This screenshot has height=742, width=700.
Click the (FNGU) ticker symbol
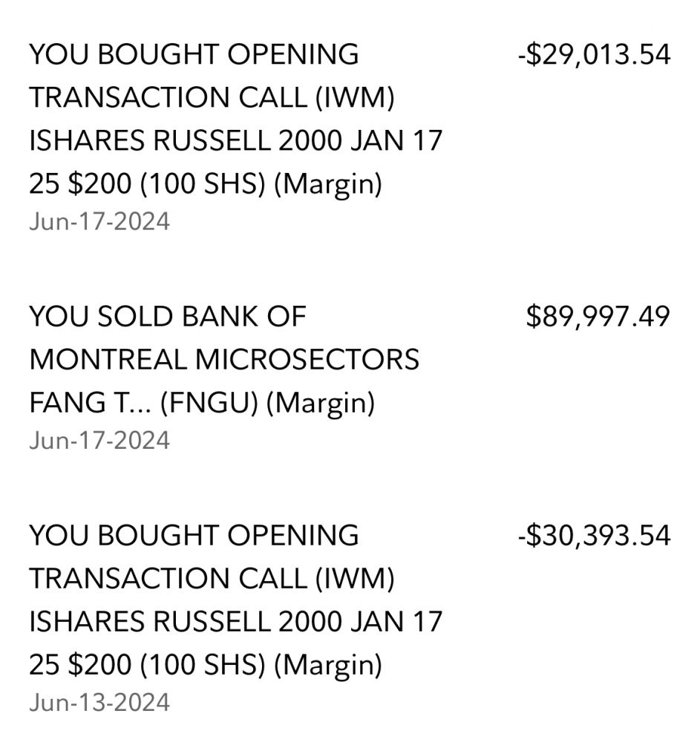pyautogui.click(x=209, y=403)
